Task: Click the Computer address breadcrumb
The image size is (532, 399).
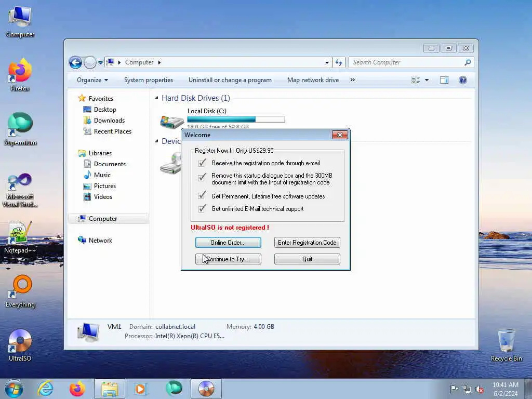Action: coord(139,62)
